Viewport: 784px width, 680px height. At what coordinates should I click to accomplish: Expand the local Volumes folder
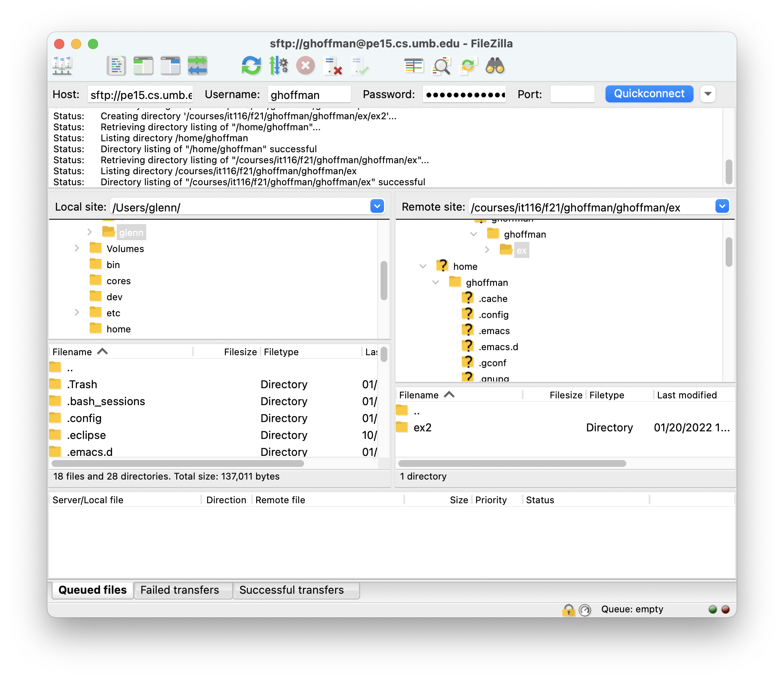coord(77,248)
